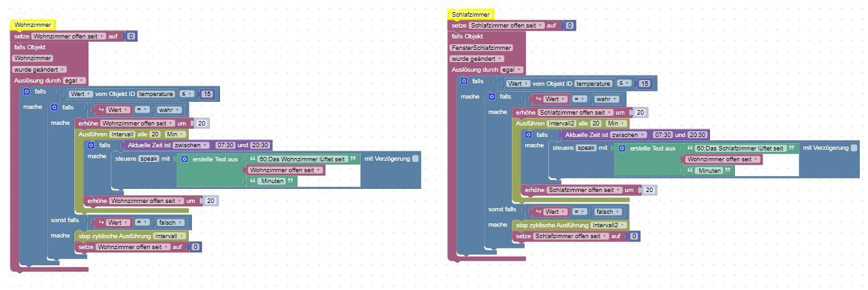Open ≤ comparison dropdown in Wohnzimmer script
Screen dimensions: 868x290
pos(186,94)
